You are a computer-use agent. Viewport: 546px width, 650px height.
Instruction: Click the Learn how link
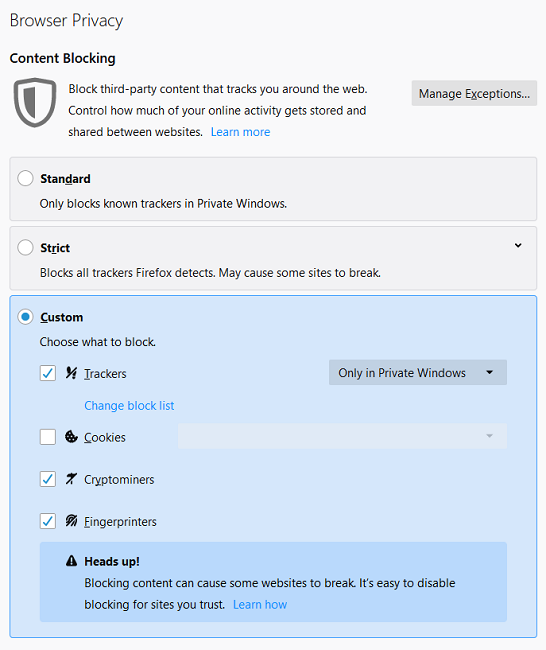point(260,604)
